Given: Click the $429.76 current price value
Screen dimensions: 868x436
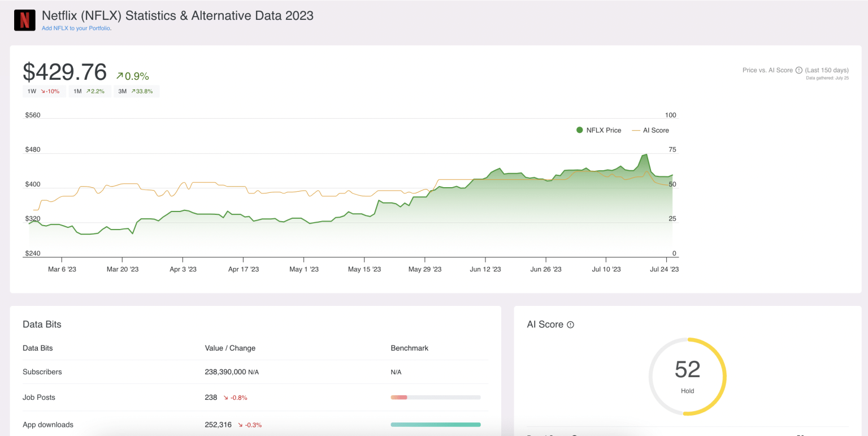Looking at the screenshot, I should tap(65, 72).
